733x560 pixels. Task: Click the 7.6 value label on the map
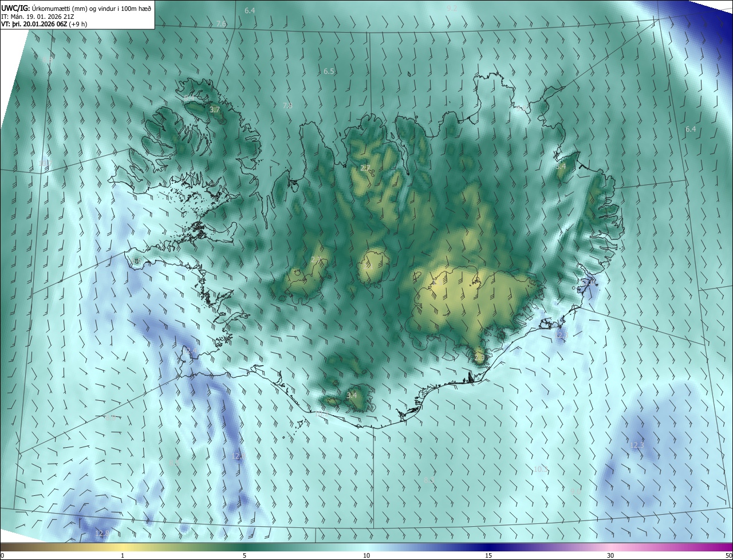[x=221, y=23]
